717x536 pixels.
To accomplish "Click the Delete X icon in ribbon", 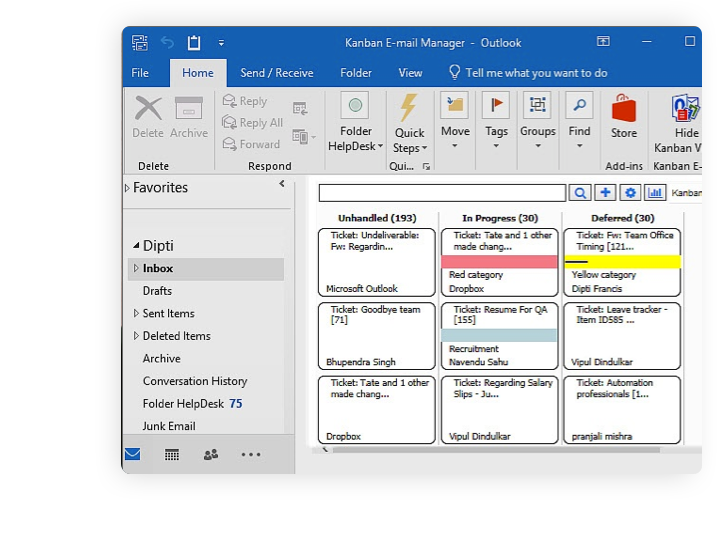I will (x=148, y=109).
